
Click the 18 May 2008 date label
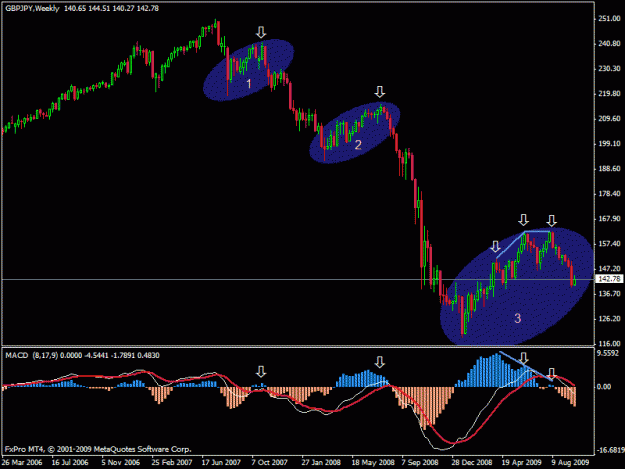click(x=373, y=463)
